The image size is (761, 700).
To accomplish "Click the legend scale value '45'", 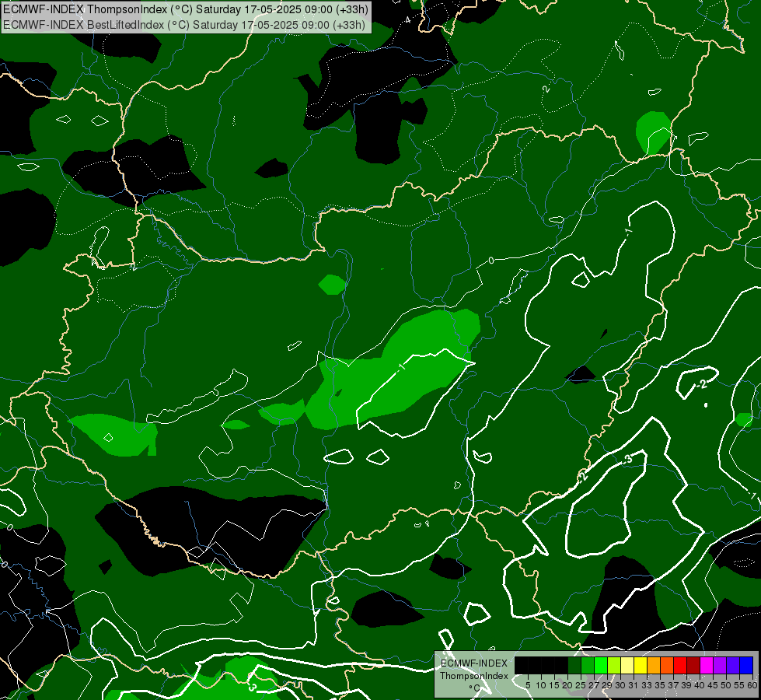I will pos(713,685).
